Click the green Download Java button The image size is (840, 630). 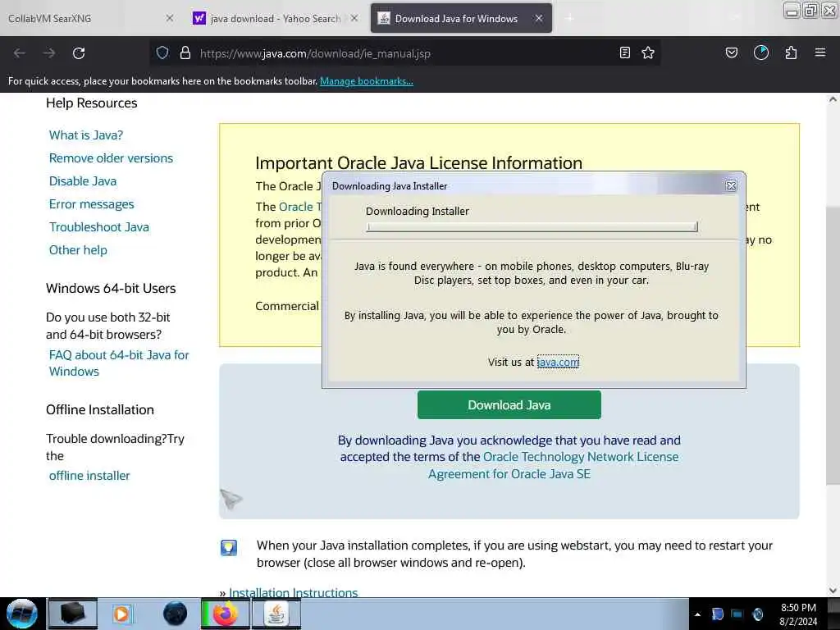509,405
